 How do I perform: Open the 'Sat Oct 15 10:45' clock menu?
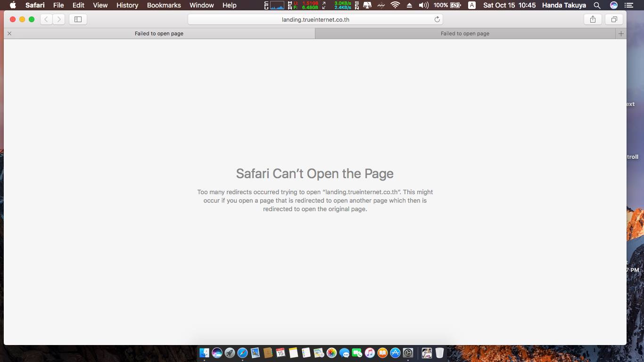click(510, 5)
